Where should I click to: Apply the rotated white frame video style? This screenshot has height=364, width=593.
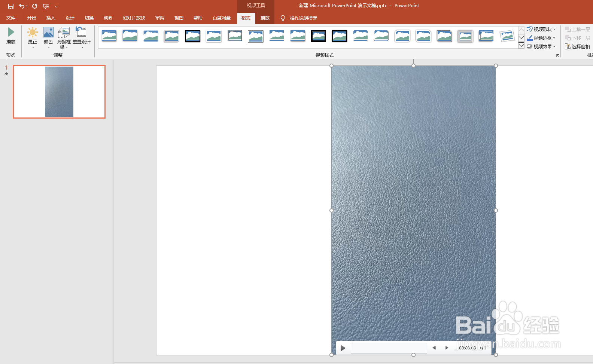tap(507, 36)
